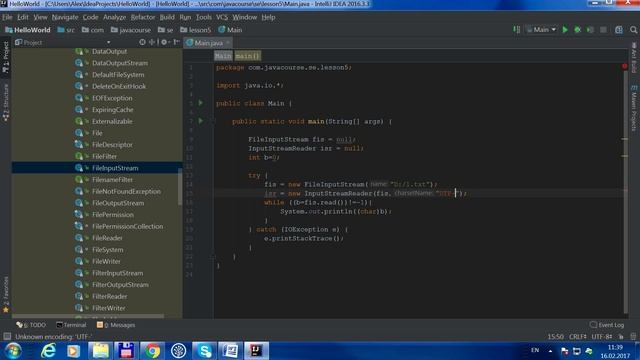Viewport: 640px width, 360px height.
Task: Collapse all icon in Project panel
Action: tap(152, 42)
